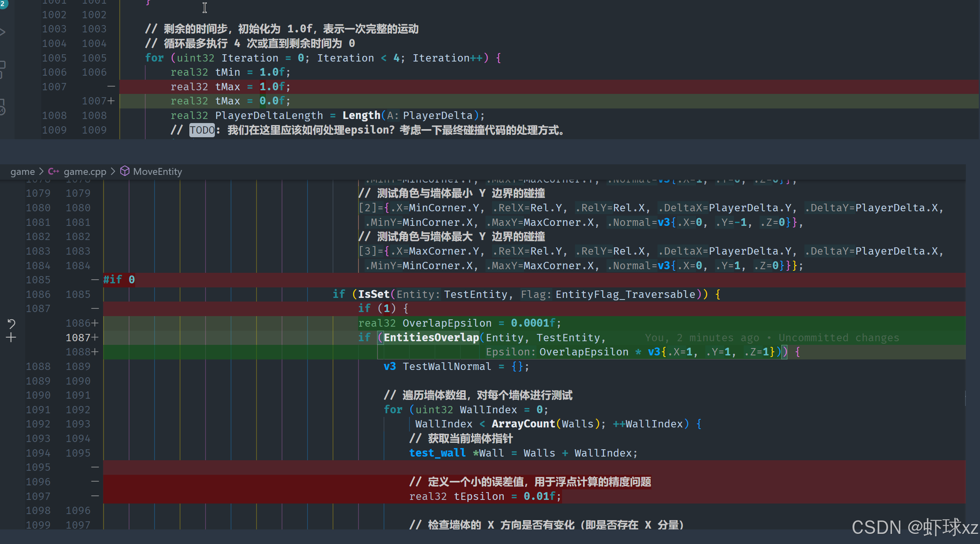Click the C++ file icon in breadcrumbs
The height and width of the screenshot is (544, 980).
[53, 172]
